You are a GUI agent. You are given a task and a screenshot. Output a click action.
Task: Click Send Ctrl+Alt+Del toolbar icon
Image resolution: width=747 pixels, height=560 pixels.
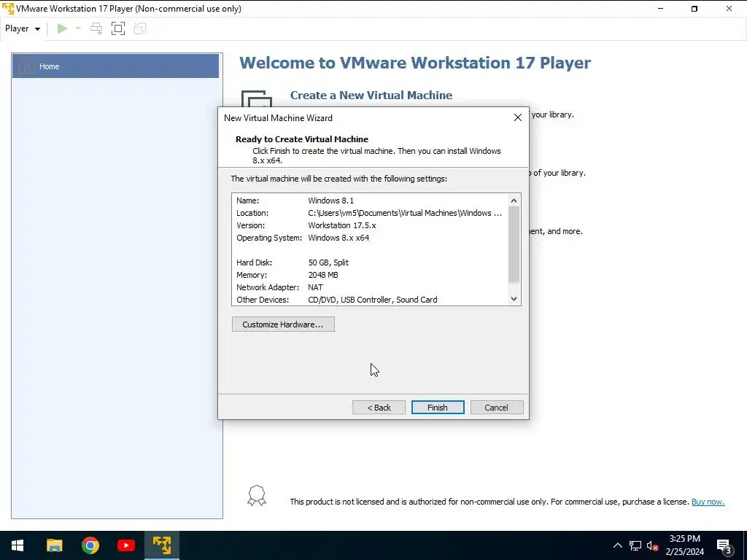tap(96, 28)
